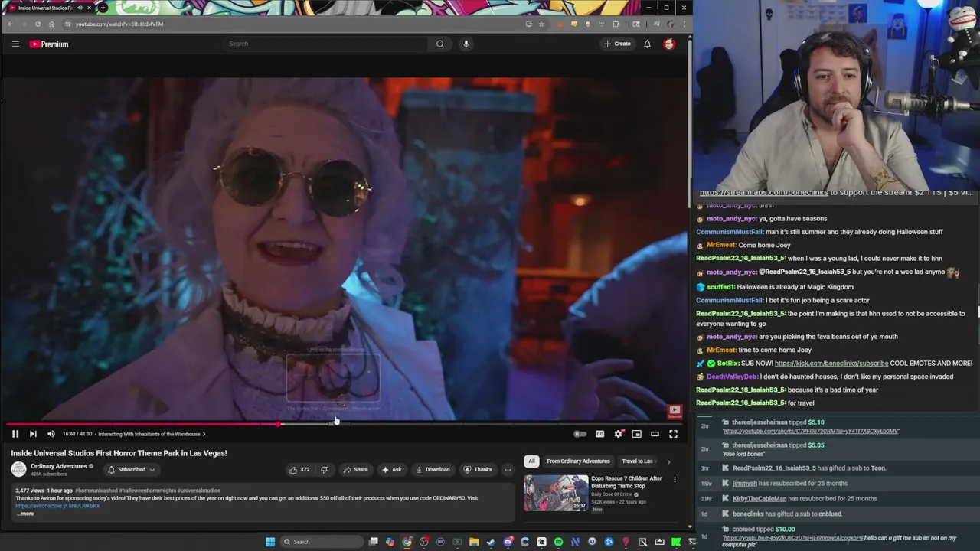
Task: Reload the browser page
Action: 38,24
